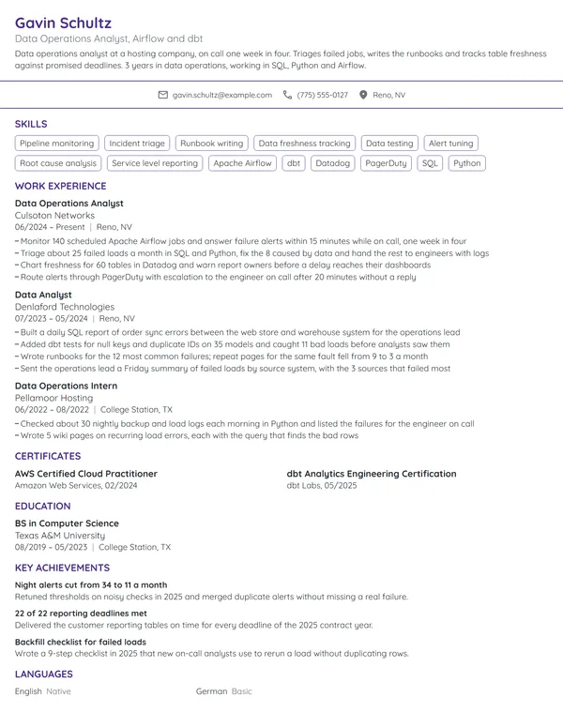Click the (775) 555-0127 phone number
563x728 pixels.
323,95
